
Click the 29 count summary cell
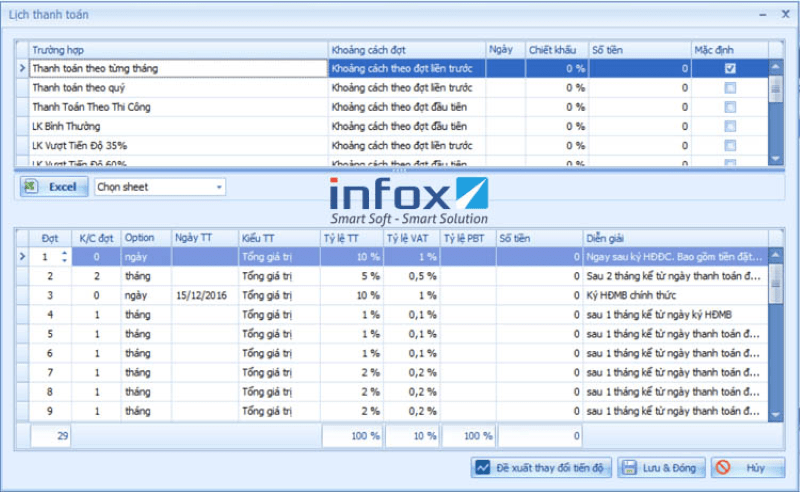(x=51, y=436)
